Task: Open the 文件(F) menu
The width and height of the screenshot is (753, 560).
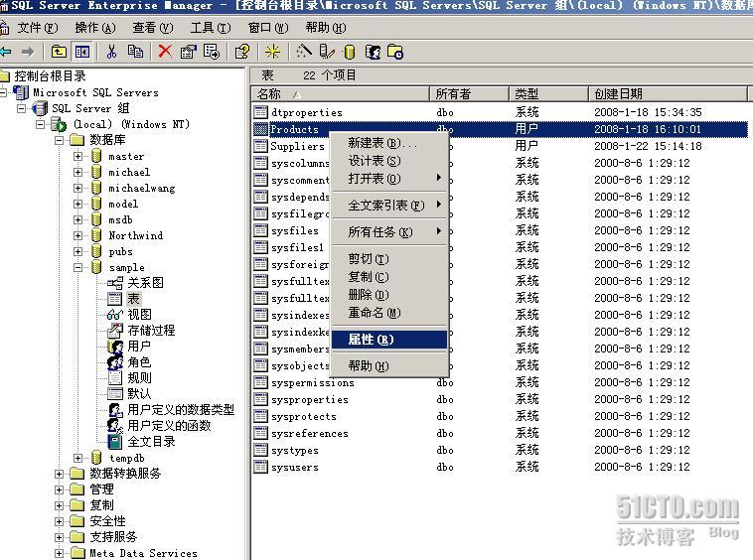Action: [38, 28]
